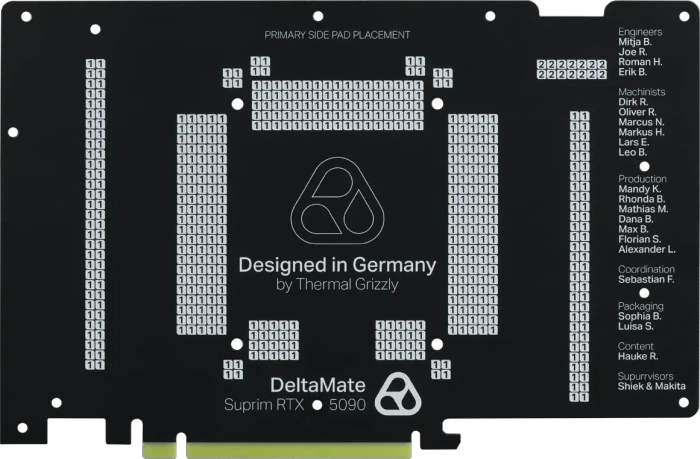Click the name 'Marcus N.'
This screenshot has width=700, height=459.
(x=641, y=122)
